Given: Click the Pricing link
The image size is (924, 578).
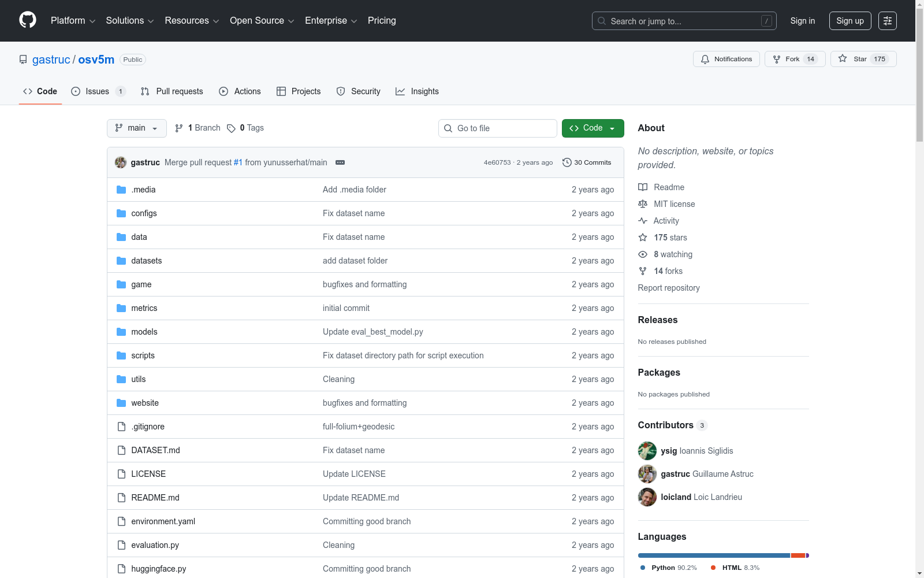Looking at the screenshot, I should [382, 21].
